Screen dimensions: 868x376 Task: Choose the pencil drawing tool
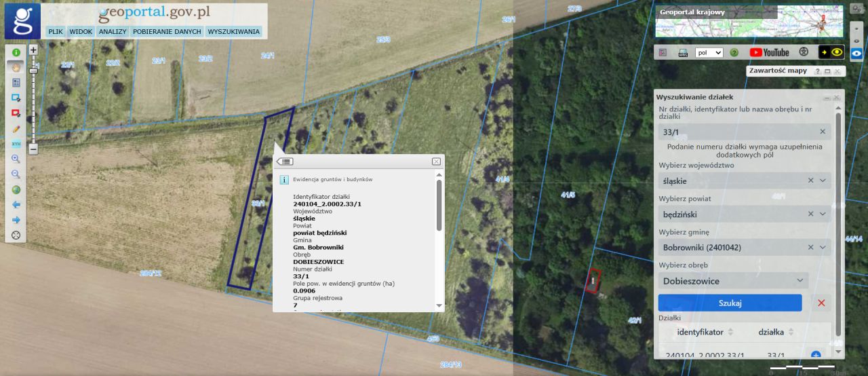point(16,128)
